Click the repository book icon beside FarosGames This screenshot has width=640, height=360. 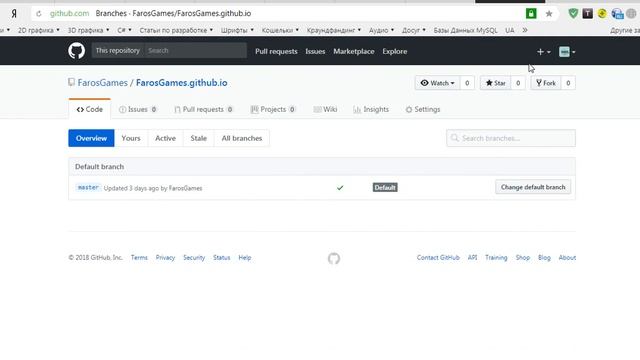pos(71,82)
